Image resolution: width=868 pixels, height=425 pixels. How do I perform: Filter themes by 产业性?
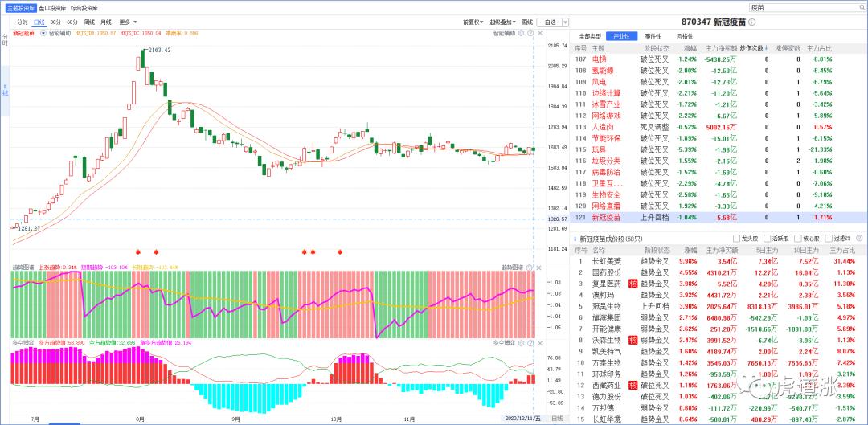(621, 36)
